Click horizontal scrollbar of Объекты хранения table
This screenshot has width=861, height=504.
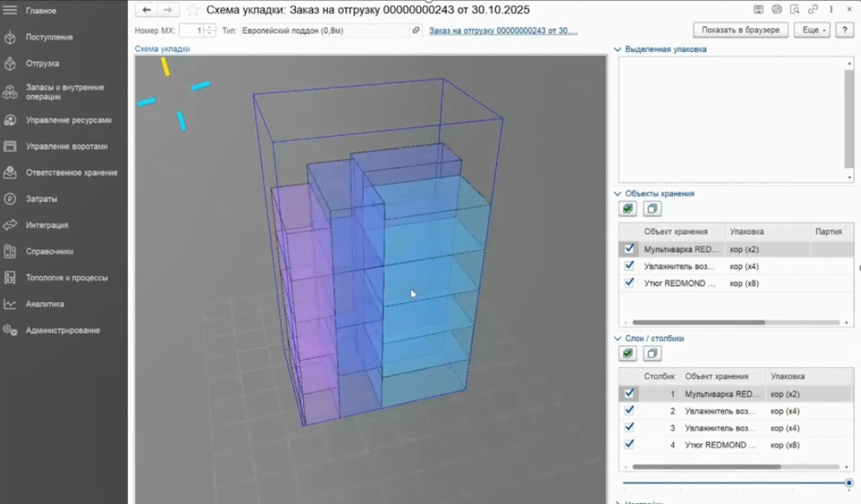point(699,323)
